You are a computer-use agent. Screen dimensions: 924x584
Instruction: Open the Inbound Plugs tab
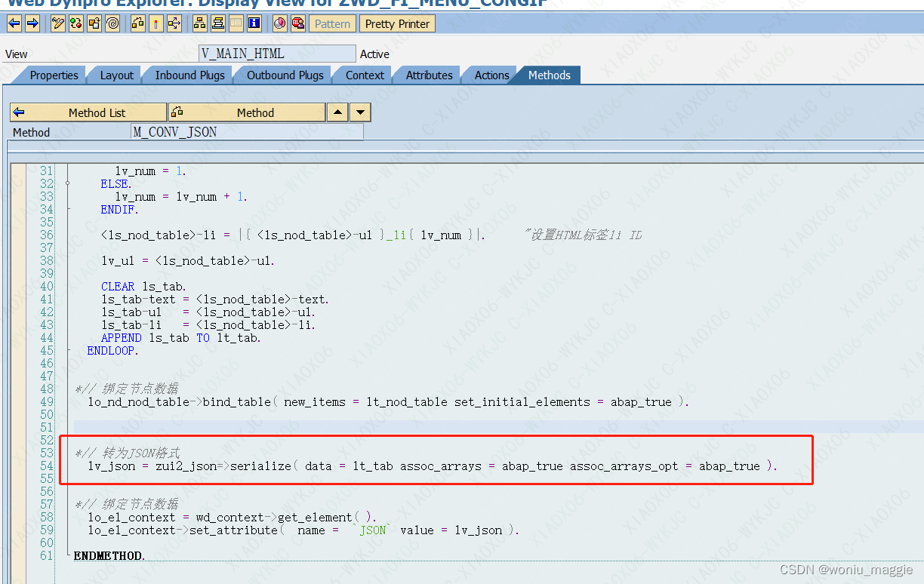coord(190,75)
